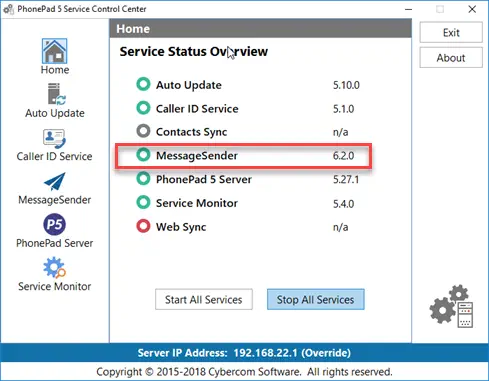The width and height of the screenshot is (489, 381).
Task: Click the title bar application icon
Action: tap(8, 9)
